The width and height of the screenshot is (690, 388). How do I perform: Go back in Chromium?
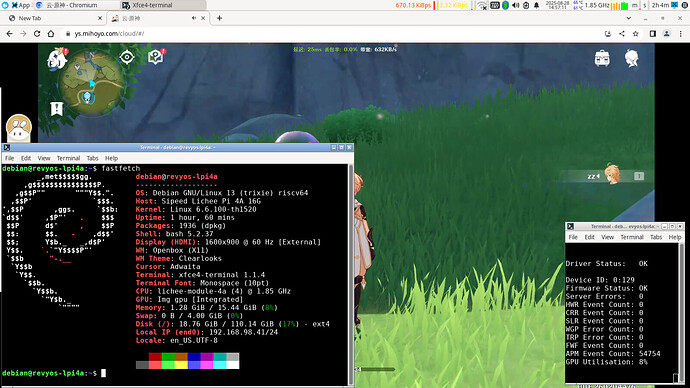(9, 33)
